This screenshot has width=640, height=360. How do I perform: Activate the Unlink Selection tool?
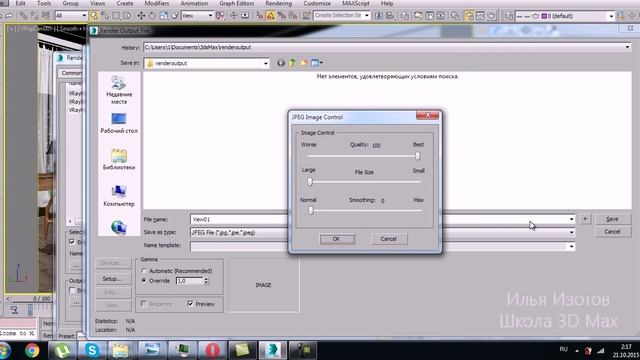35,16
